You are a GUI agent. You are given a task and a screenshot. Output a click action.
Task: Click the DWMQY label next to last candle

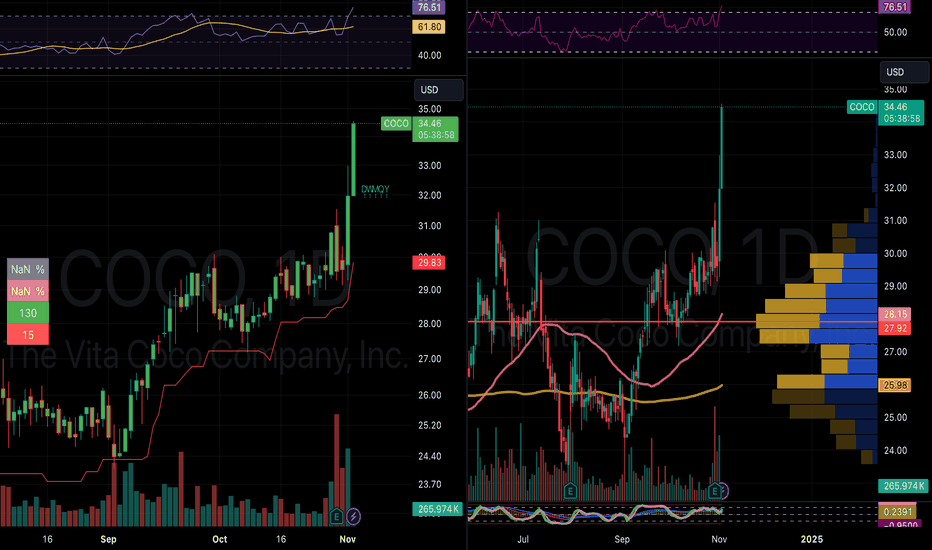375,190
